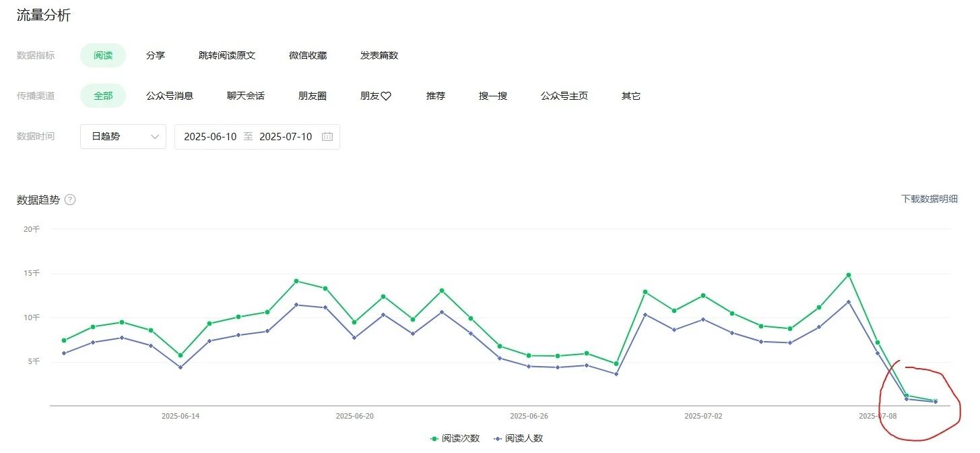This screenshot has width=980, height=453.
Task: Click 下载数据明细 link
Action: tap(929, 199)
